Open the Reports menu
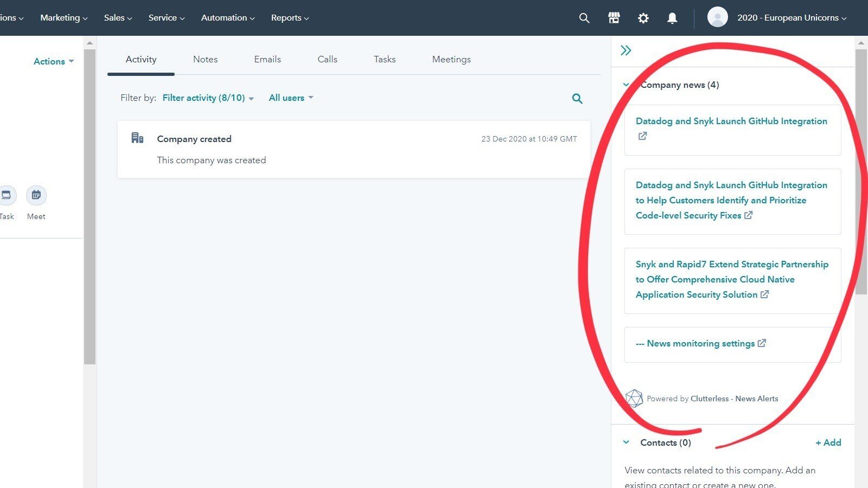The image size is (868, 488). click(289, 17)
